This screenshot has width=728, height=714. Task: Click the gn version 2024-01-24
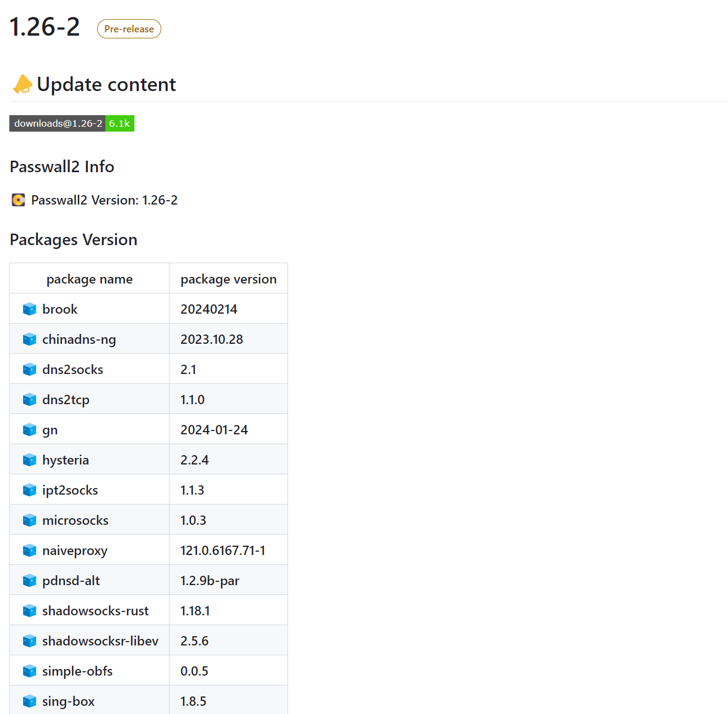[x=214, y=430]
